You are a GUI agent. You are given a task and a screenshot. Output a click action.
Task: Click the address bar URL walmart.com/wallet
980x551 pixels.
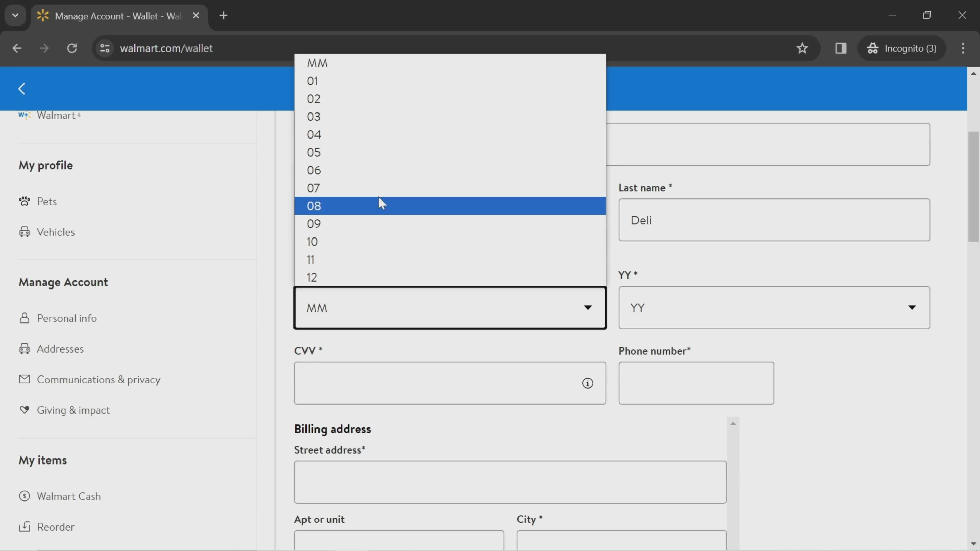[x=166, y=48]
